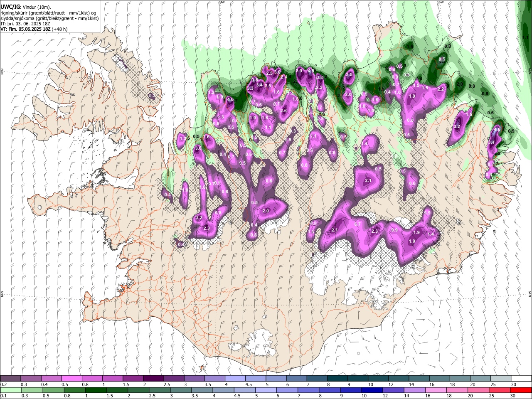Pick the white snow legend swatch above 30
This screenshot has height=399, width=532.
pos(521,378)
